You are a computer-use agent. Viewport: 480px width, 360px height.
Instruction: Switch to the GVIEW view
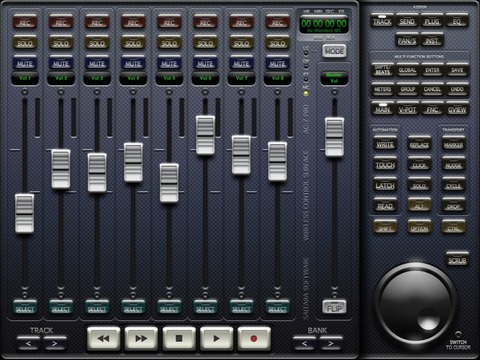(x=457, y=109)
